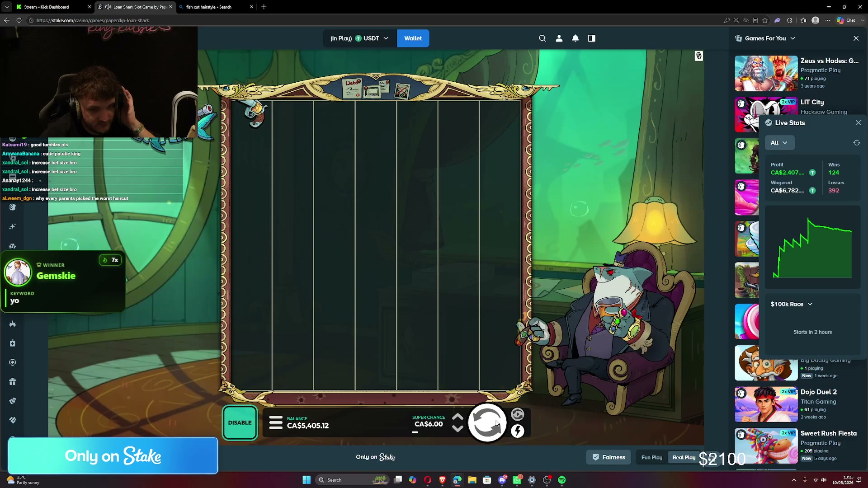The image size is (868, 488).
Task: Open the user profile icon
Action: [559, 38]
